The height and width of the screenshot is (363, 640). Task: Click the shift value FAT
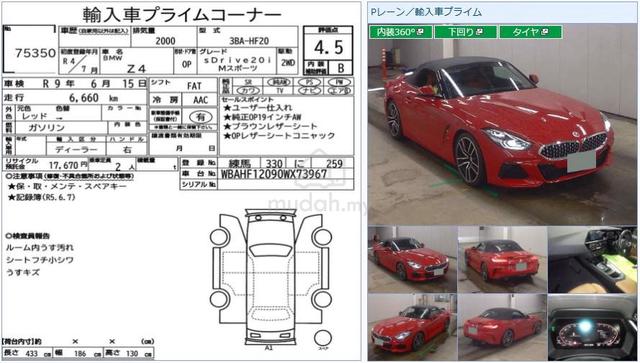194,86
